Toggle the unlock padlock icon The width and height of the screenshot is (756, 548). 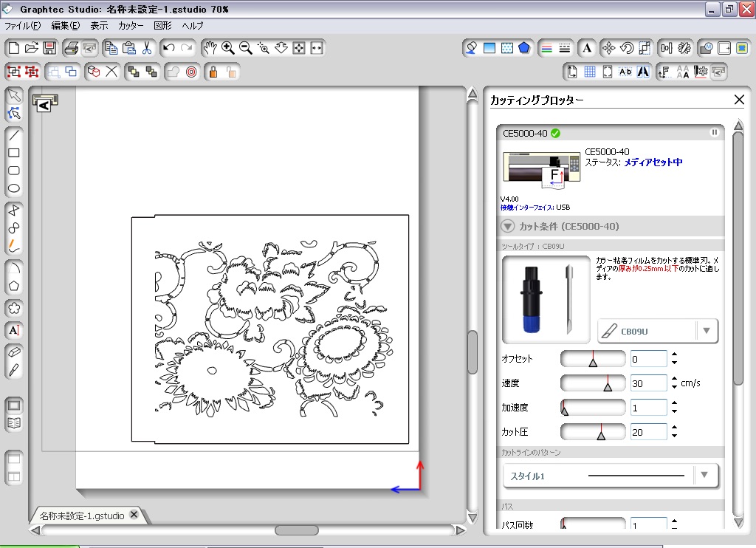point(231,72)
